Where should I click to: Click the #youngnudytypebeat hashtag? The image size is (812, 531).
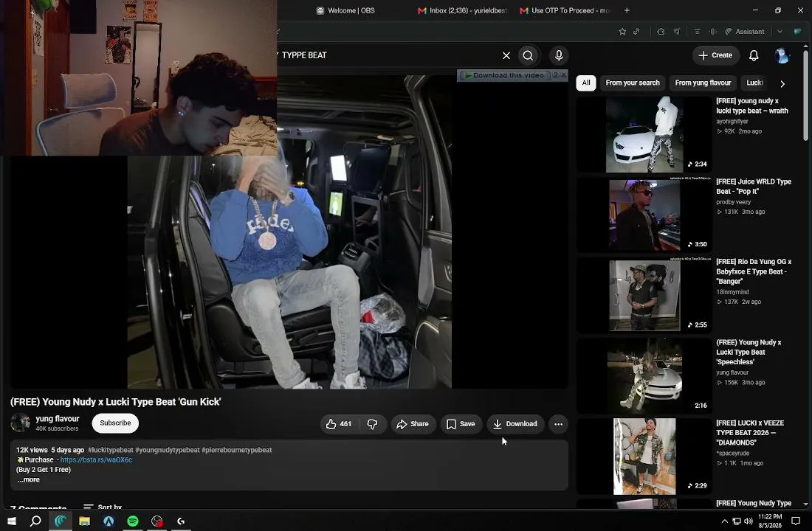[168, 450]
